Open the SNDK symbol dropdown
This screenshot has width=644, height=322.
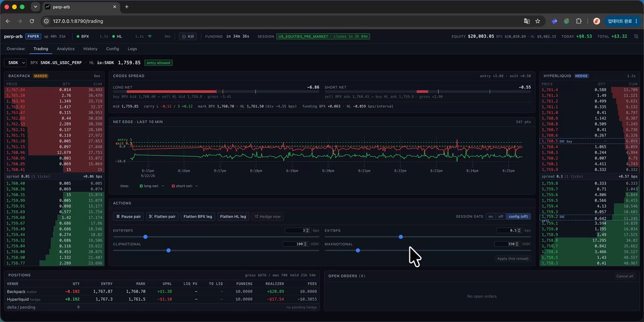pos(16,63)
